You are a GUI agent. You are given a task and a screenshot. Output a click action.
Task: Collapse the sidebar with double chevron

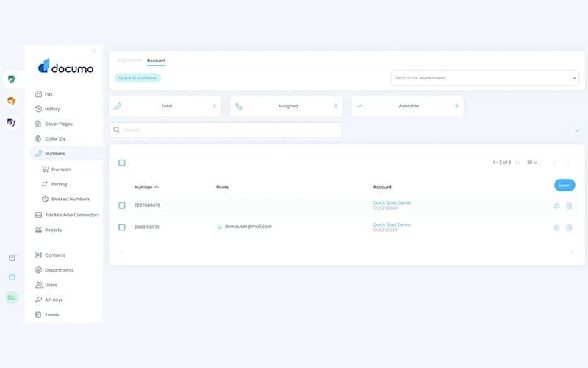click(x=94, y=51)
